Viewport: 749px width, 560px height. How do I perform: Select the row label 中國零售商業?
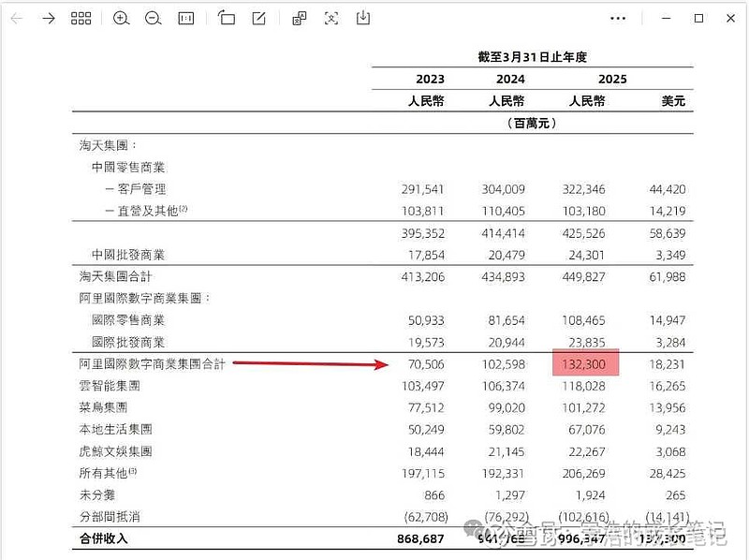coord(128,168)
